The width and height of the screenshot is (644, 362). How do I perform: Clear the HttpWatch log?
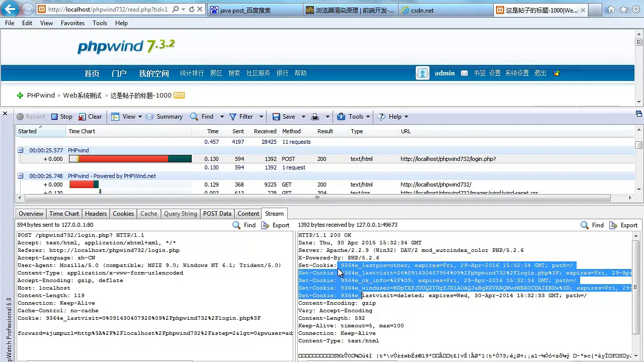90,117
